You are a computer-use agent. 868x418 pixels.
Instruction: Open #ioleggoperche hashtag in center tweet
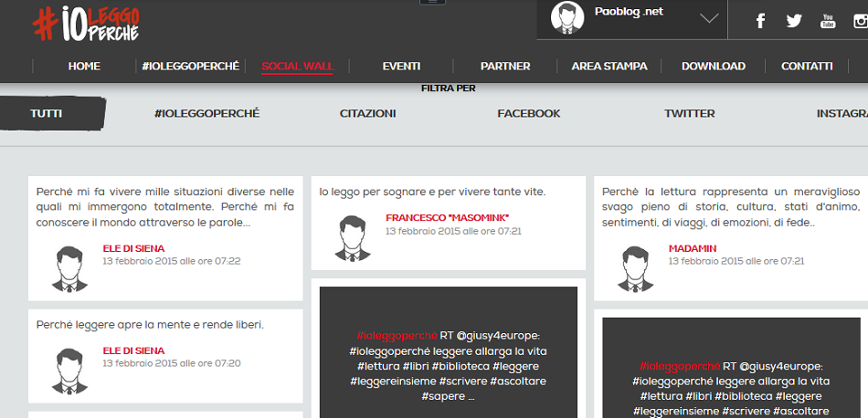[397, 336]
